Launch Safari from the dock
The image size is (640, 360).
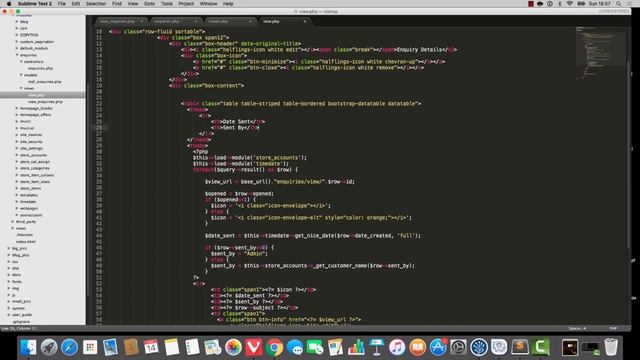click(69, 347)
